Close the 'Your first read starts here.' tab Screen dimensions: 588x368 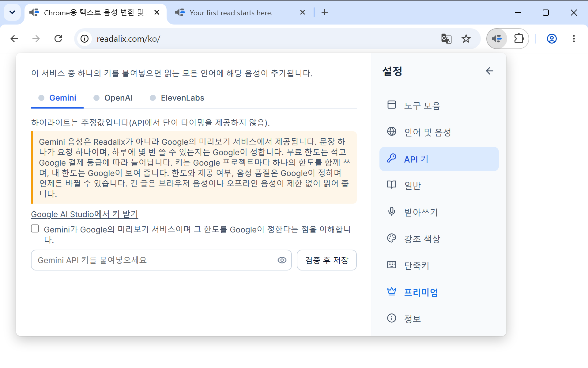tap(303, 12)
